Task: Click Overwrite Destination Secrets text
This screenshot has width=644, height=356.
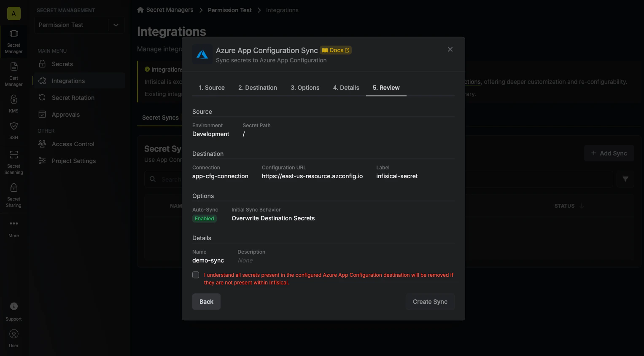Action: (273, 218)
